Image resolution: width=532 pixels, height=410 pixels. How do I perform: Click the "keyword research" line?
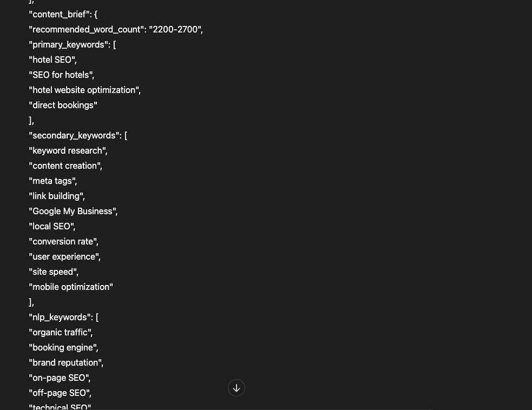click(x=68, y=151)
